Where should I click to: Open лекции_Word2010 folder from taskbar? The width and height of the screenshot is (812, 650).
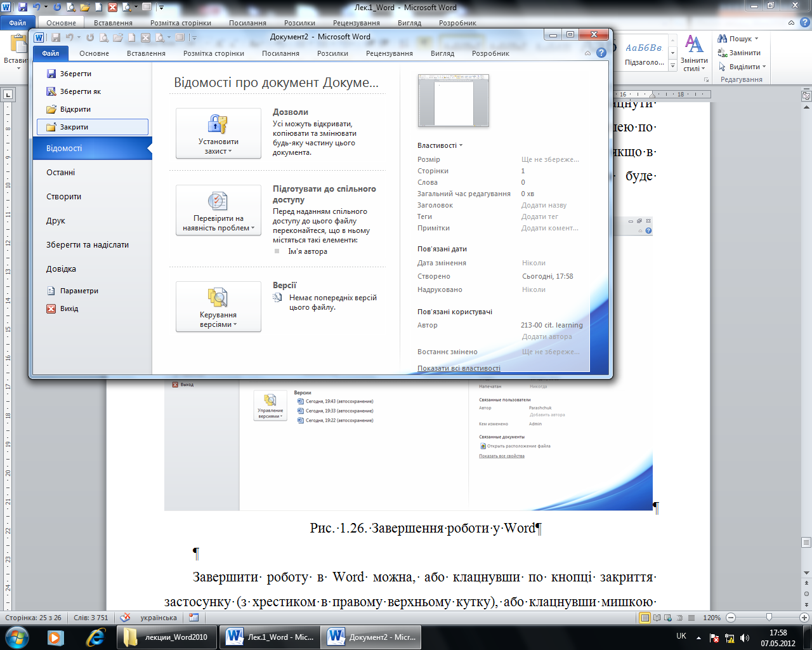(167, 637)
